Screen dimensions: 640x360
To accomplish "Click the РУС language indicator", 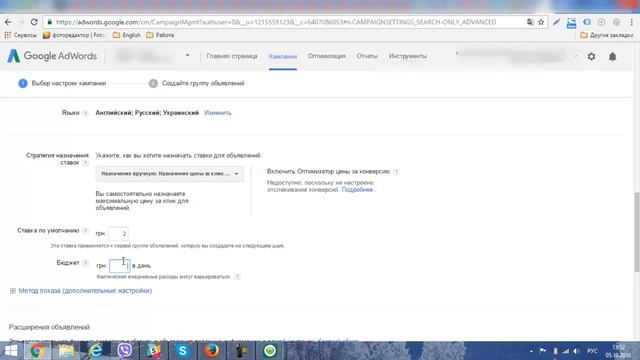I will point(592,351).
